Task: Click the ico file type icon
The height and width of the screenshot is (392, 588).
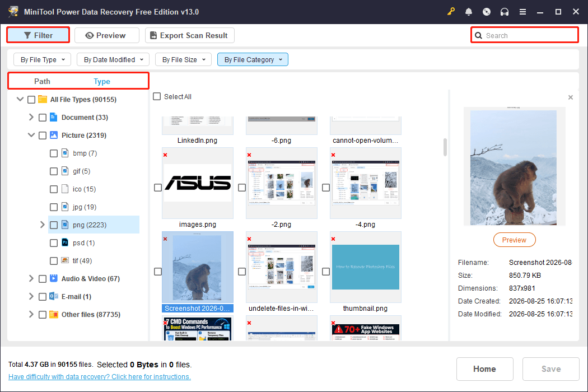Action: [65, 189]
